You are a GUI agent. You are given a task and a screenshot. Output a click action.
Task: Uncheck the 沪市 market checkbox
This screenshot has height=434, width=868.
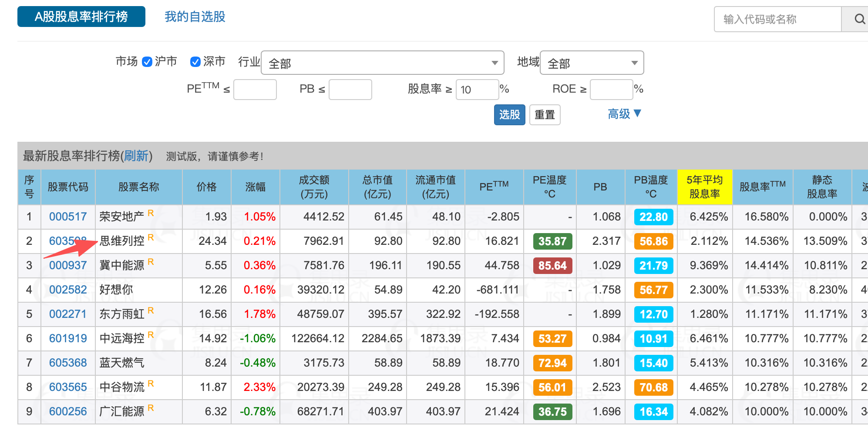tap(147, 62)
